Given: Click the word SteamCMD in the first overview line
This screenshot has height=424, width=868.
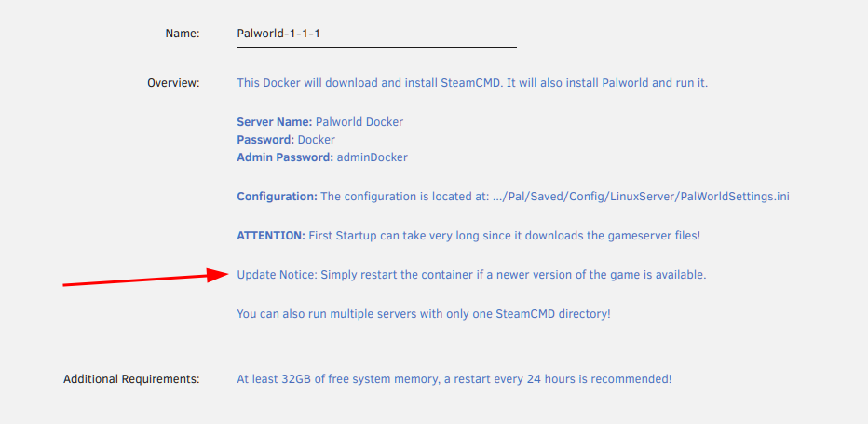Looking at the screenshot, I should pos(470,83).
